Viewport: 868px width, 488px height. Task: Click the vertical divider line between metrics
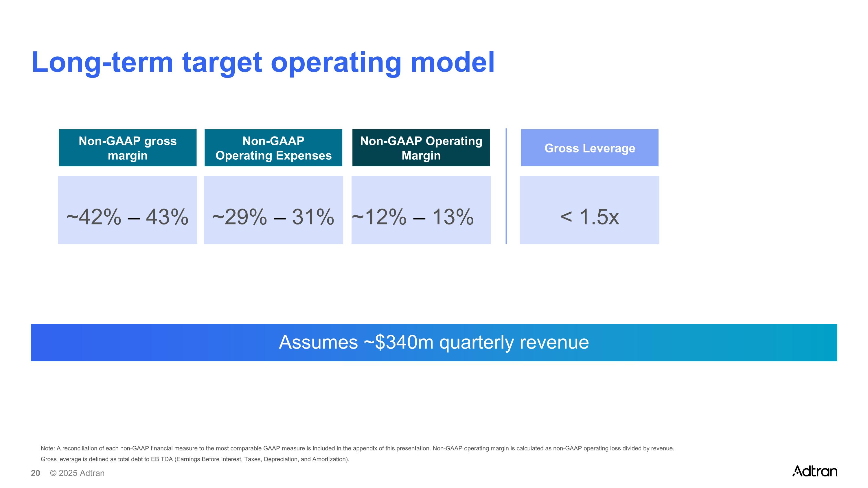(506, 186)
